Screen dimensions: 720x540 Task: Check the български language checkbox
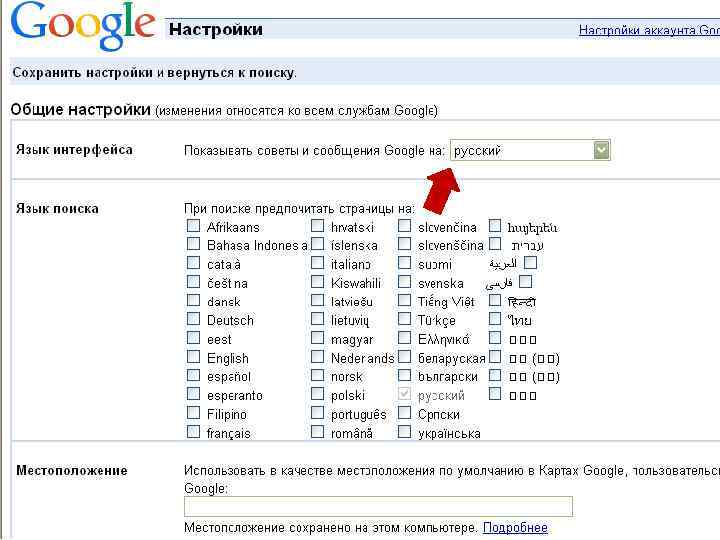pyautogui.click(x=404, y=376)
